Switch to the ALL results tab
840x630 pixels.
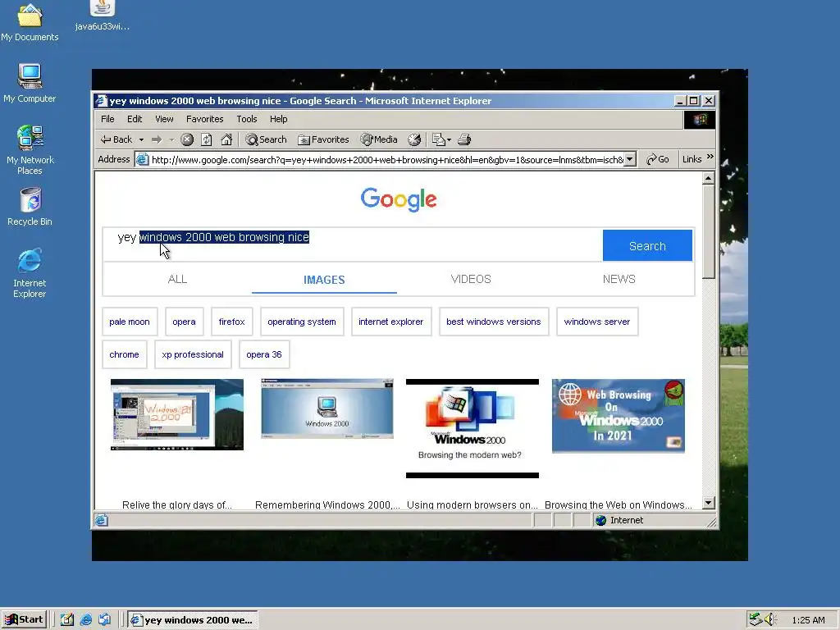click(x=177, y=279)
